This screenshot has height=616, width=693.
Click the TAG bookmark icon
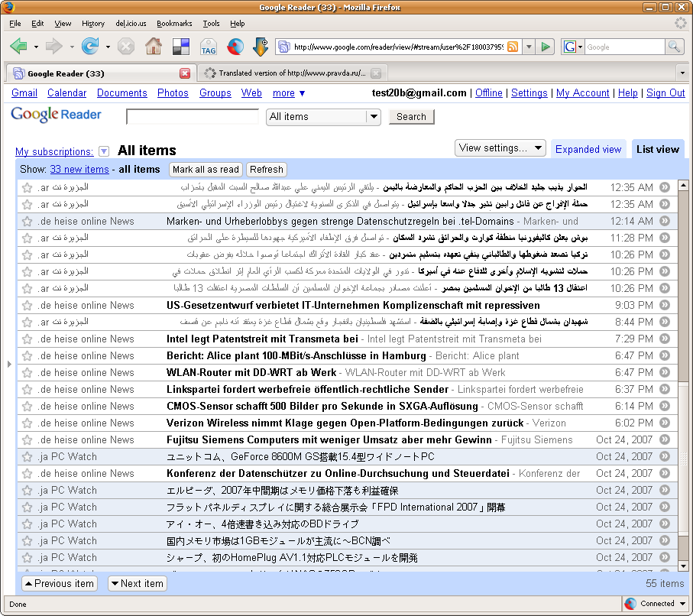208,47
